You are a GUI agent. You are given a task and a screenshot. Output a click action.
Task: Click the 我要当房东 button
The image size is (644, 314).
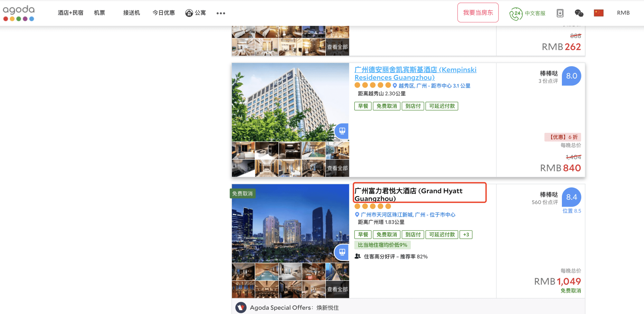click(478, 13)
